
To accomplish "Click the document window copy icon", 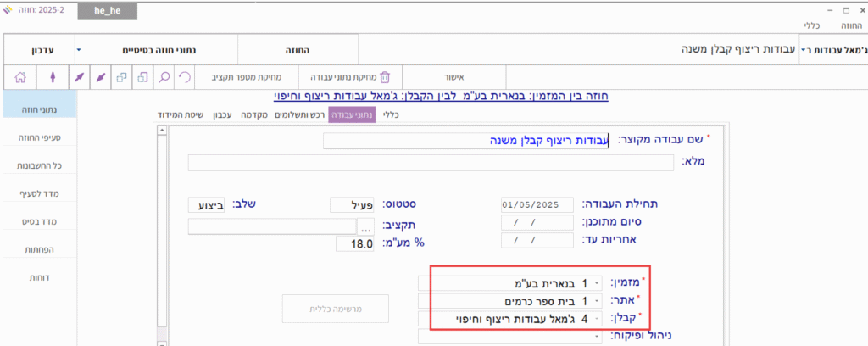I will [143, 76].
